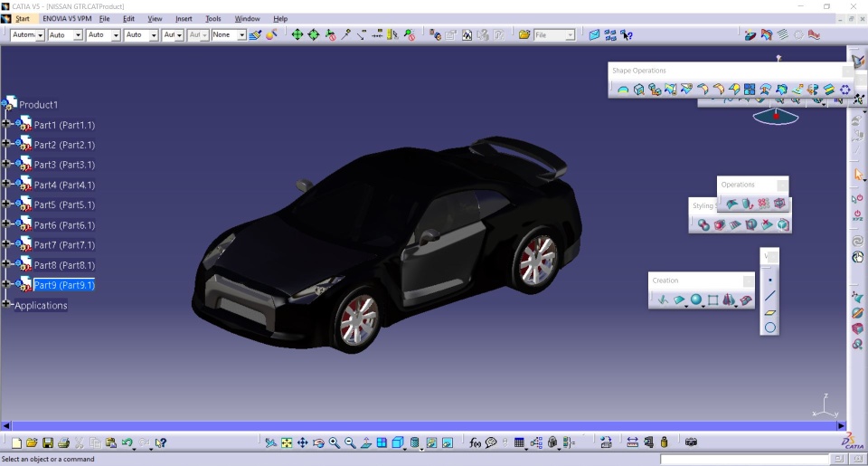The height and width of the screenshot is (466, 868).
Task: Click the Normal View icon
Action: pos(366,442)
